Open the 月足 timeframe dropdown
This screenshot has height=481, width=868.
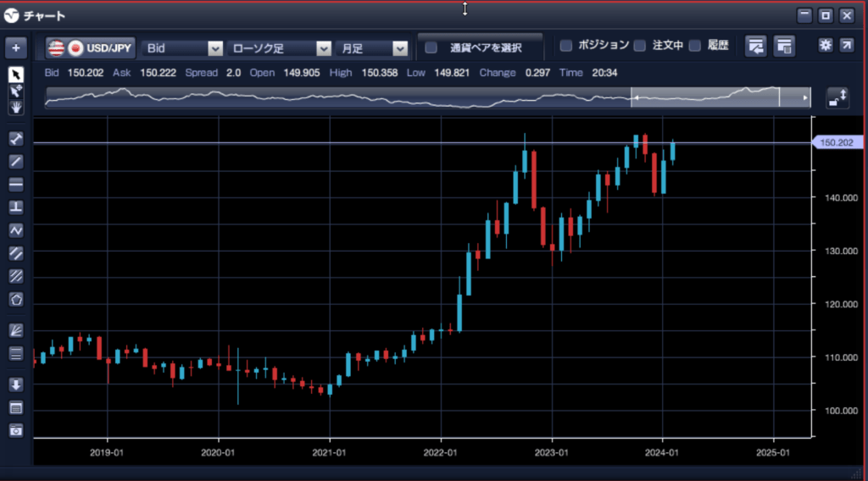372,48
